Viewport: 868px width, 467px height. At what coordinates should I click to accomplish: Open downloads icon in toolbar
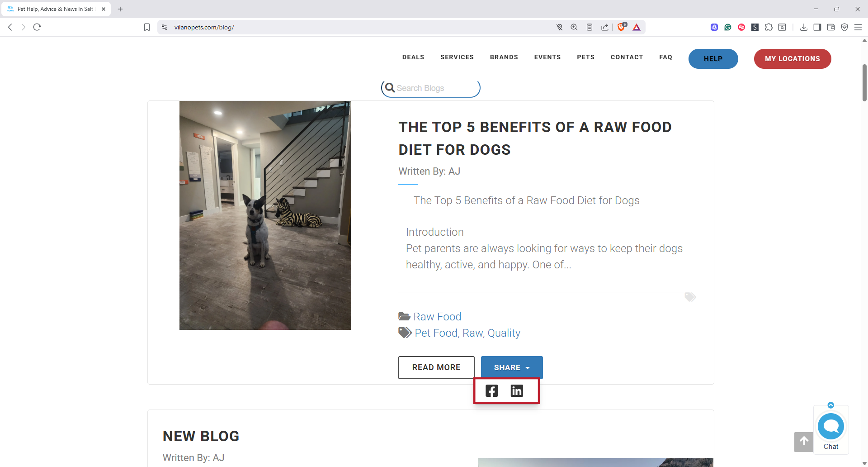pos(804,27)
